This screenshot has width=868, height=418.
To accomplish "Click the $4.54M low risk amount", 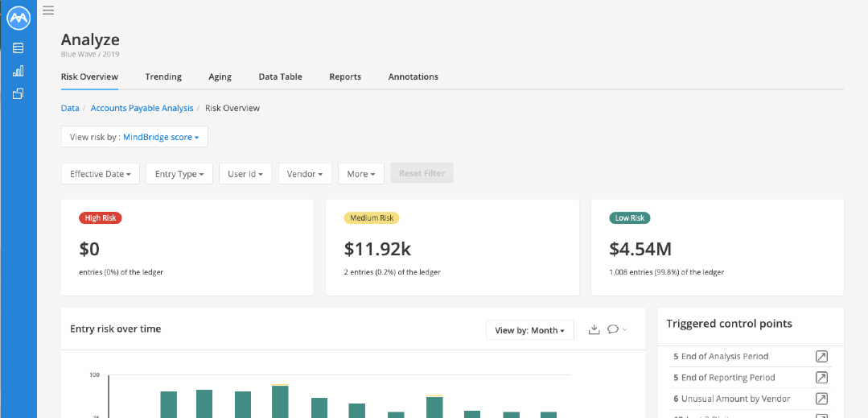I will coord(640,249).
